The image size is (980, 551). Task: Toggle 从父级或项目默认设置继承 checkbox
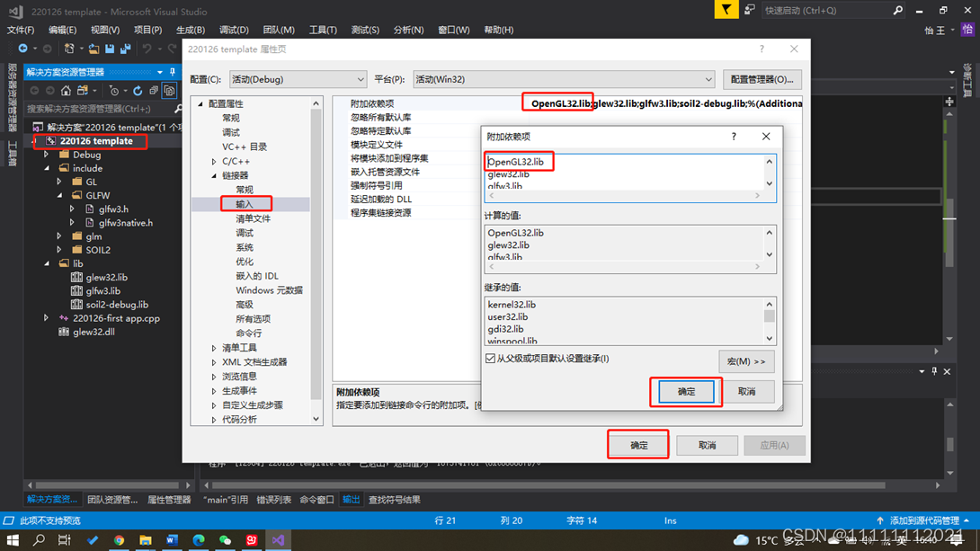tap(491, 359)
